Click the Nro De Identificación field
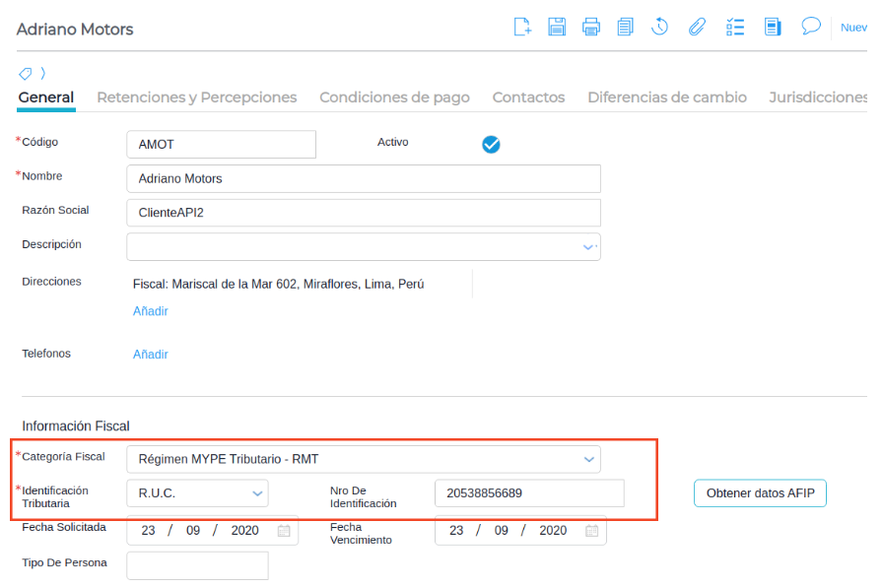The image size is (883, 588). click(529, 493)
